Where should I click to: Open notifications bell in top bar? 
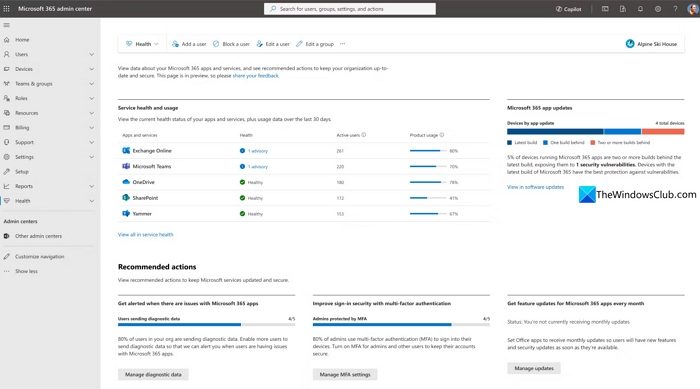(x=640, y=9)
